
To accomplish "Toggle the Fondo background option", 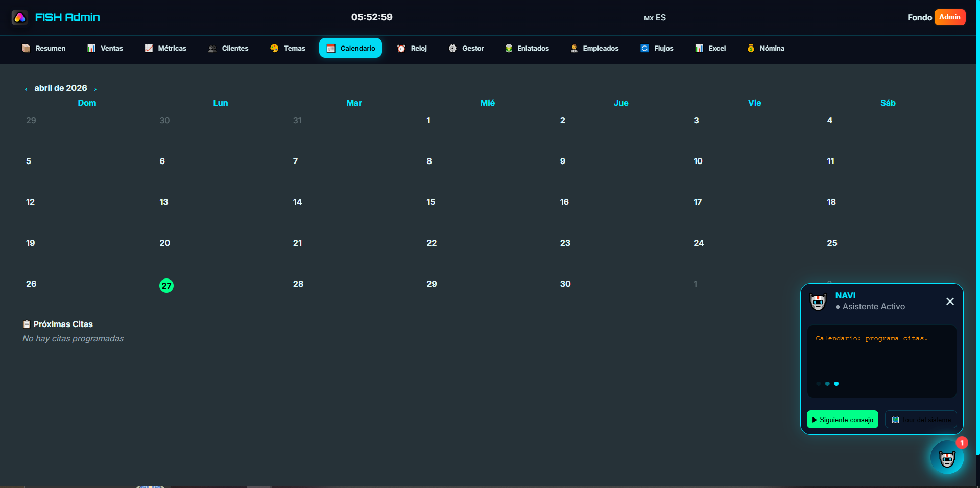I will (x=919, y=17).
